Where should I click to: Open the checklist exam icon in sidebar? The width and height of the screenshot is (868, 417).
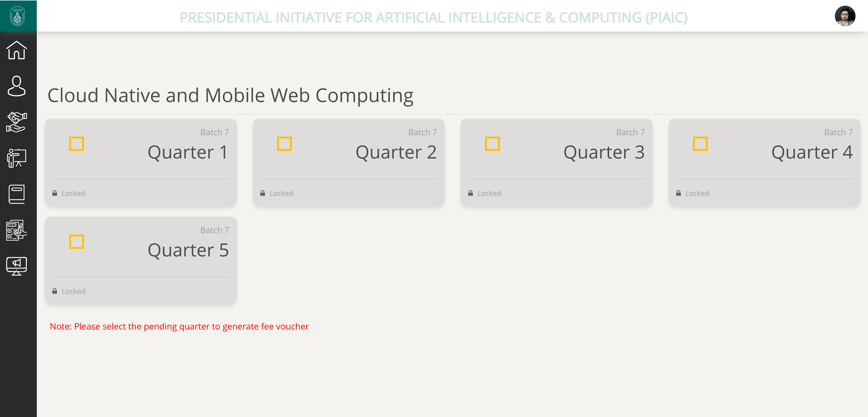point(17,230)
